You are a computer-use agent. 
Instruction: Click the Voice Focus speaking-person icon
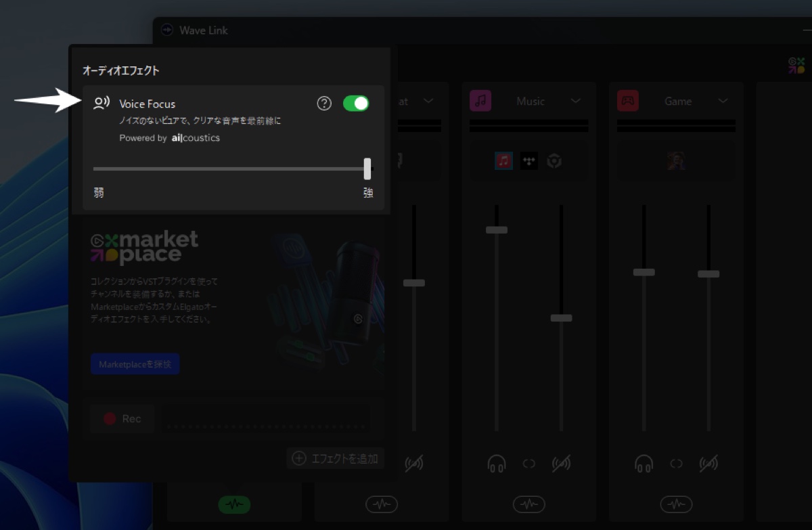101,103
